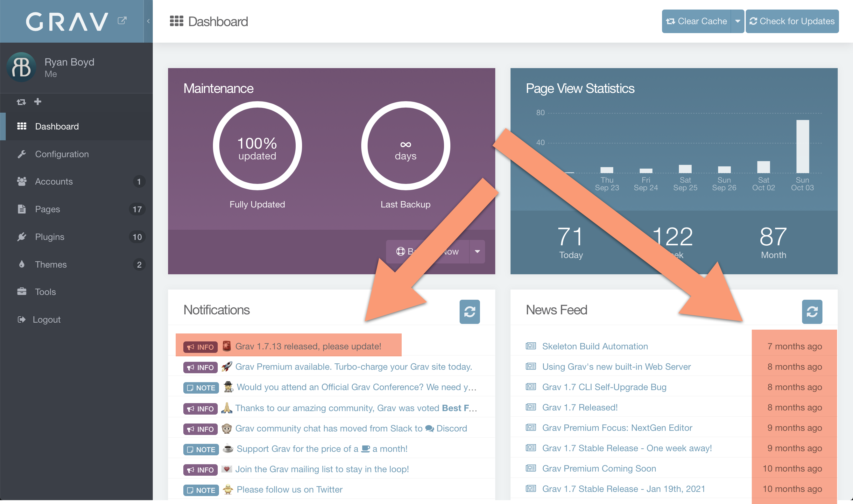
Task: Open Grav 1.7.13 released notification
Action: (308, 346)
